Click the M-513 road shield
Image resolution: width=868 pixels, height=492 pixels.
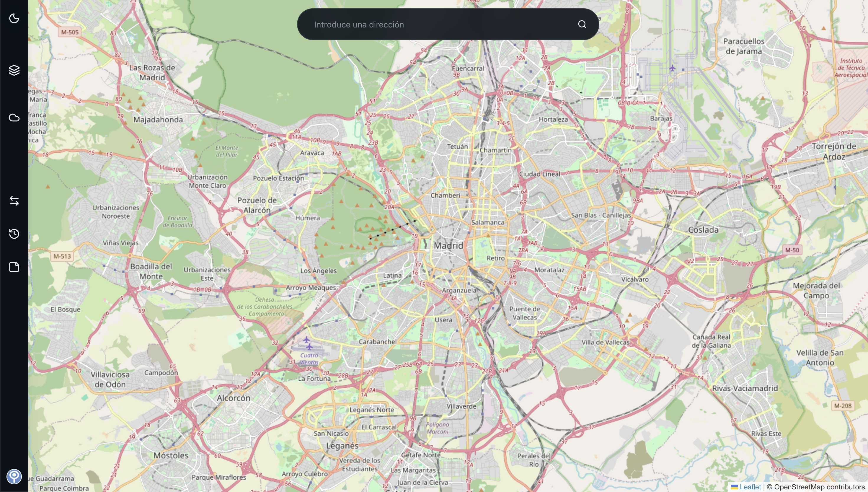(x=62, y=256)
